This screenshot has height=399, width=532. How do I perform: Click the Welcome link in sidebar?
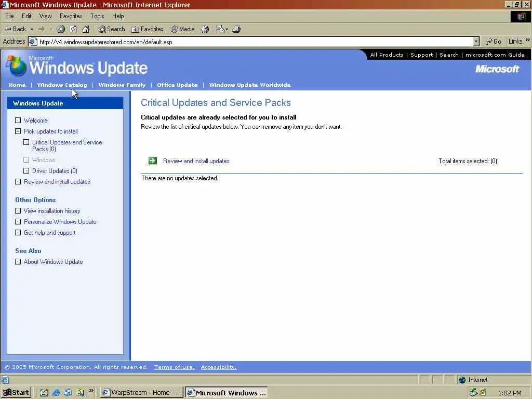(36, 121)
